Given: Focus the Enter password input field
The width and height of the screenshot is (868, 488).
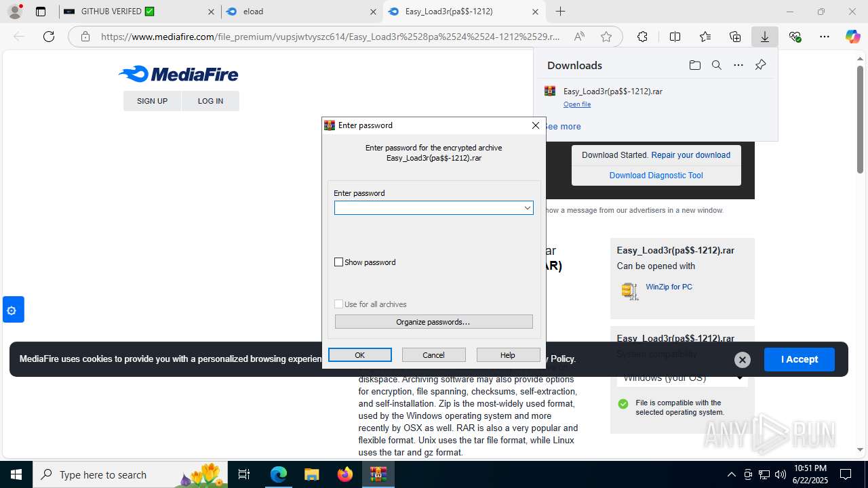Looking at the screenshot, I should [434, 207].
